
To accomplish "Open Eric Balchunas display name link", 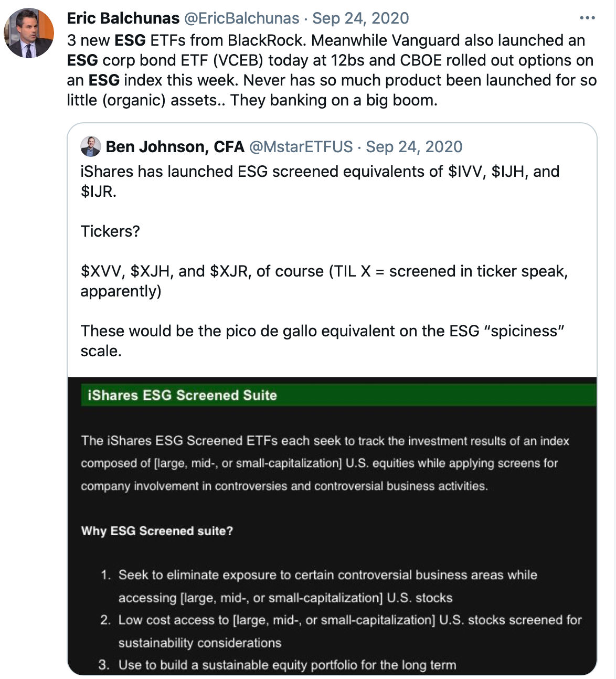I will (x=123, y=18).
